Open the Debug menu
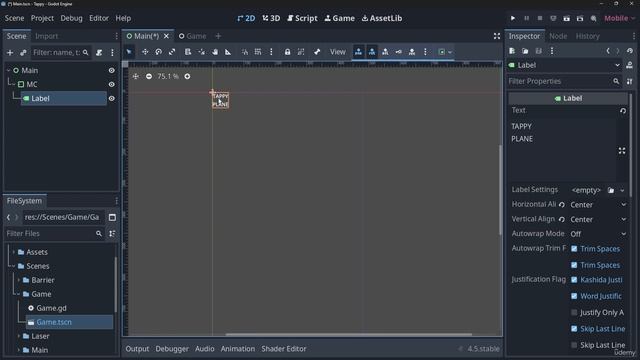 pyautogui.click(x=71, y=18)
